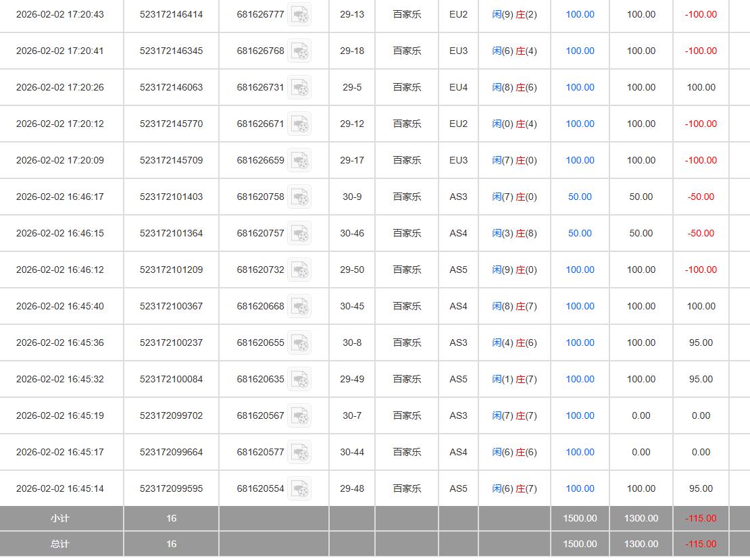The image size is (750, 560).
Task: Open video replay icon beside 681620668
Action: pos(299,306)
